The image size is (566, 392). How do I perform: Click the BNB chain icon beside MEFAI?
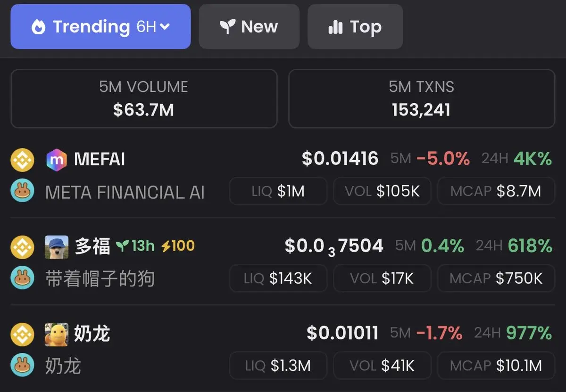coord(22,160)
